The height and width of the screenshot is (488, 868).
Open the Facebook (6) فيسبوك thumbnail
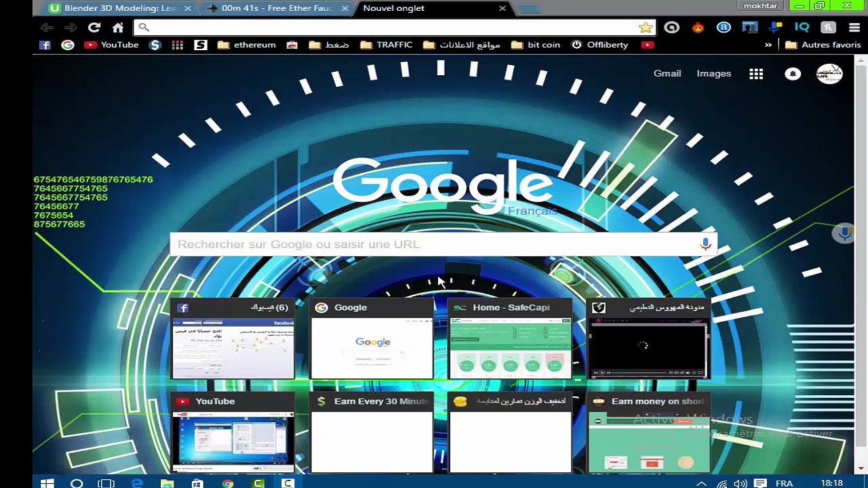pyautogui.click(x=233, y=338)
